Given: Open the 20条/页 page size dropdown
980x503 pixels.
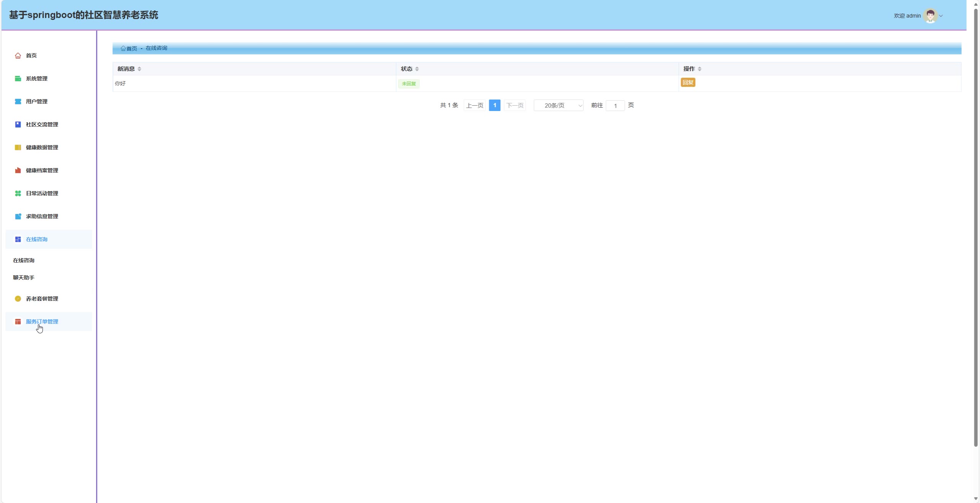Looking at the screenshot, I should click(x=558, y=105).
